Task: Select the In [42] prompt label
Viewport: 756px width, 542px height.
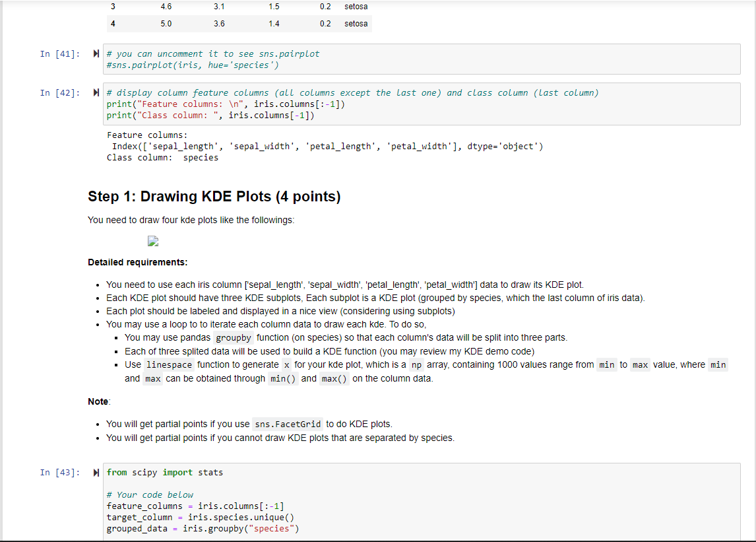Action: click(x=60, y=93)
